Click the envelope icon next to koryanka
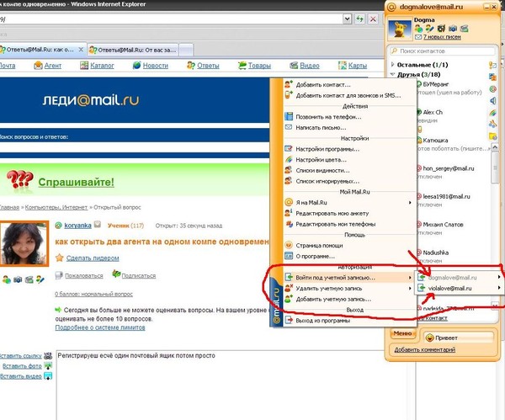505x420 pixels. [98, 225]
